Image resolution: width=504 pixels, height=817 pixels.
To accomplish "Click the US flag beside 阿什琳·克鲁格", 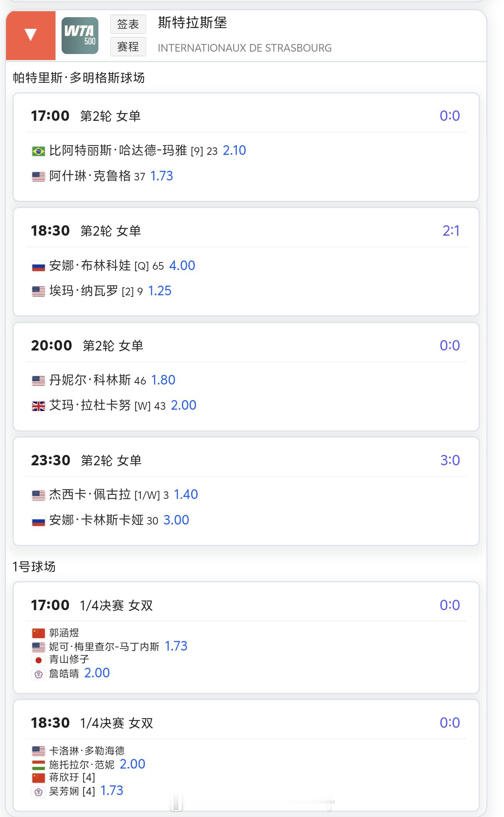I will pyautogui.click(x=38, y=176).
